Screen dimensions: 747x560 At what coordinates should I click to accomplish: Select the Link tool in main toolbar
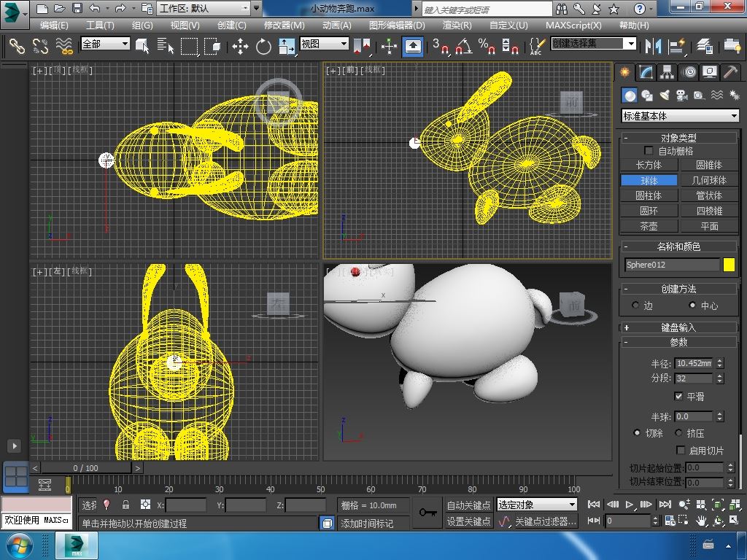[18, 46]
